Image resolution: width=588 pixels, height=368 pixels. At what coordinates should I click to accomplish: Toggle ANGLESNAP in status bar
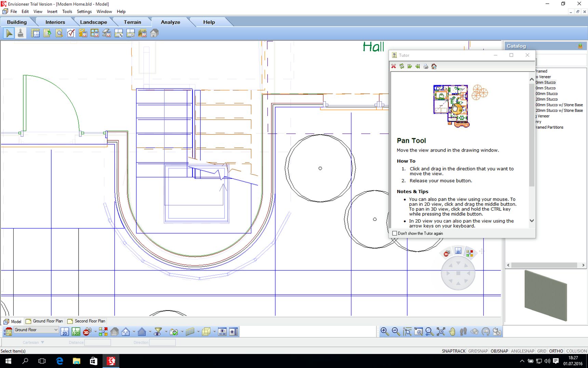[x=522, y=351]
